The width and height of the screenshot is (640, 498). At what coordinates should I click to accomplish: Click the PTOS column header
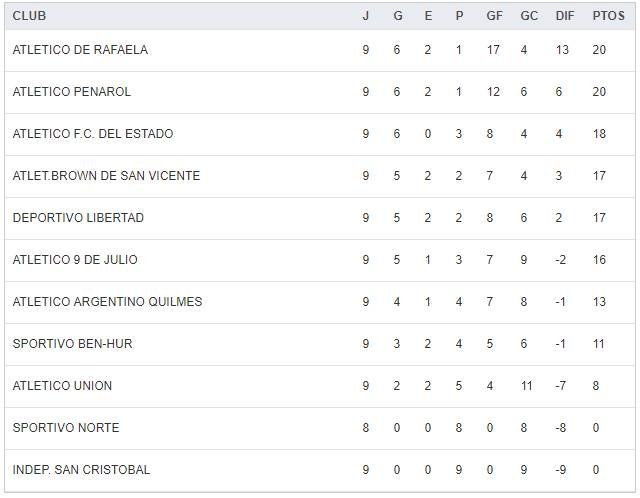[608, 16]
